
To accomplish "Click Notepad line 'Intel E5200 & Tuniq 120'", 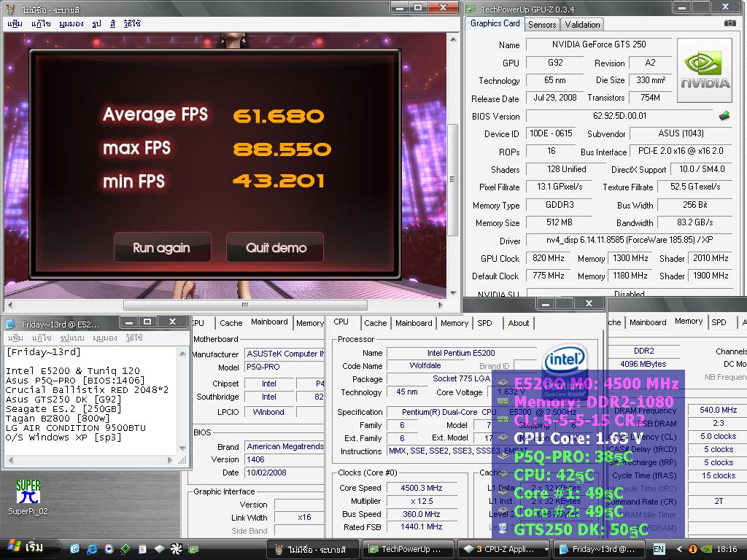I will (x=72, y=370).
